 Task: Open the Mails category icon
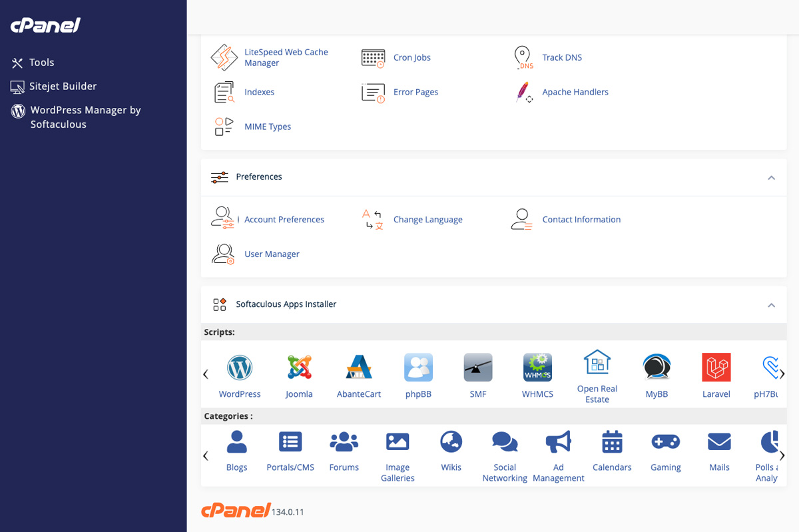click(719, 441)
